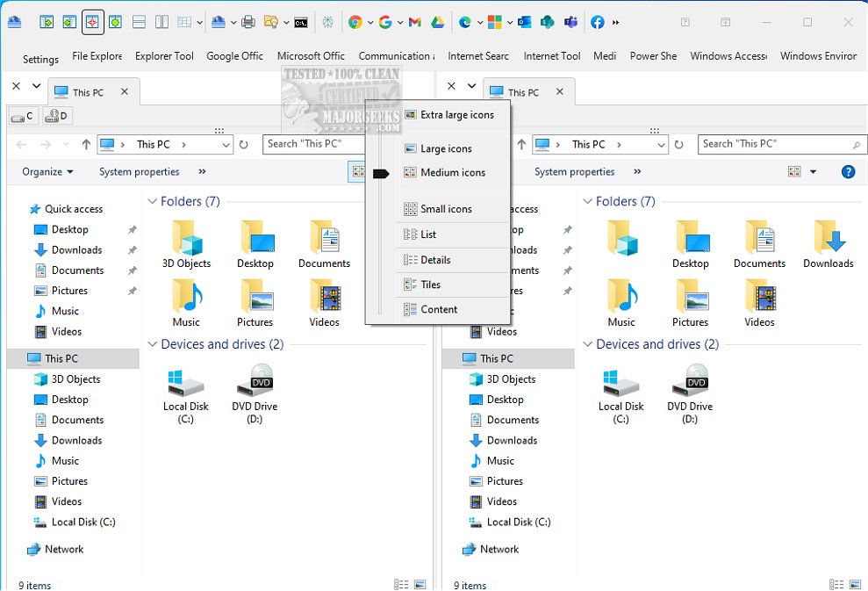This screenshot has height=591, width=868.
Task: Open the Edge icon dropdown arrow
Action: (x=480, y=23)
